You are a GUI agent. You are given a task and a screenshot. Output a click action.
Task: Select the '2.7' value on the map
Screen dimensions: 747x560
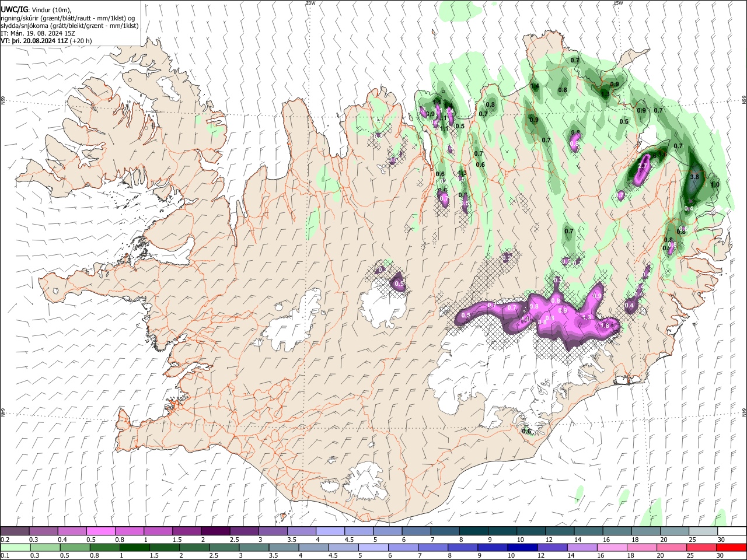point(643,167)
